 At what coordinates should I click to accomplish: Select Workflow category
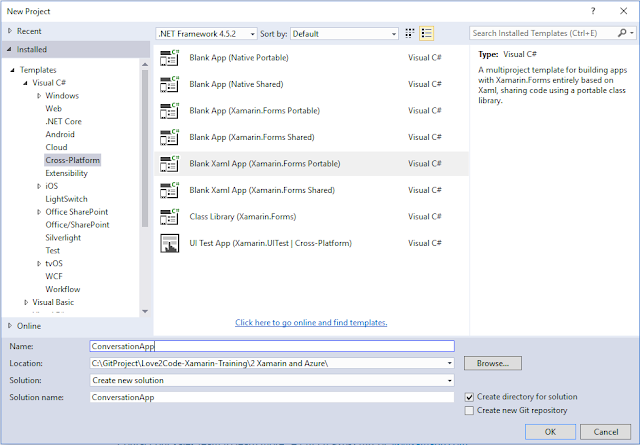coord(63,289)
